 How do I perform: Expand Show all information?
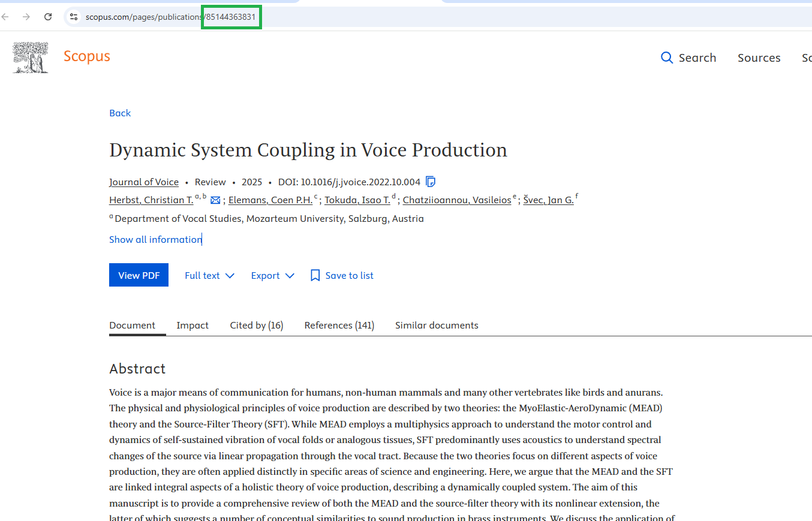coord(155,239)
